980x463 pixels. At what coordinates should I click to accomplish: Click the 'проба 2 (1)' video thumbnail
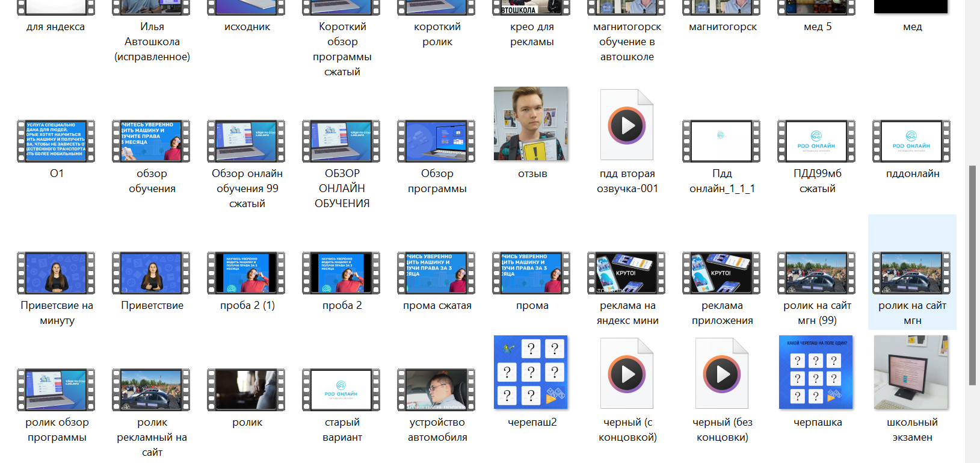click(x=246, y=273)
